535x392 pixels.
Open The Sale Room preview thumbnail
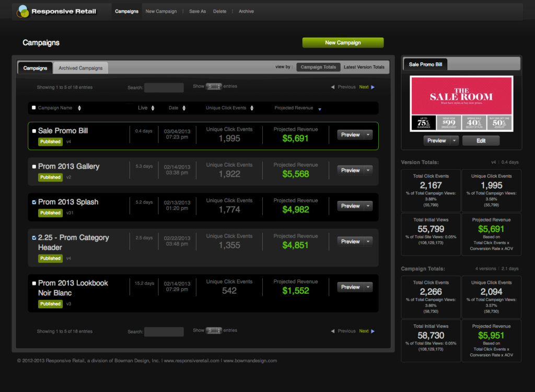(461, 103)
